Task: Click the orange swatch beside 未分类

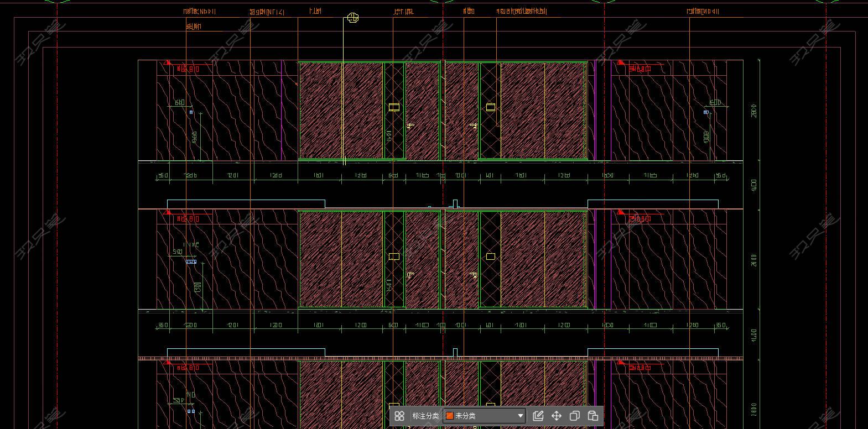Action: (450, 416)
